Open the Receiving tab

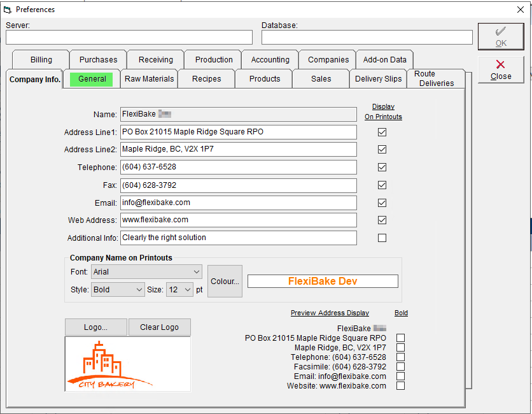click(x=156, y=60)
